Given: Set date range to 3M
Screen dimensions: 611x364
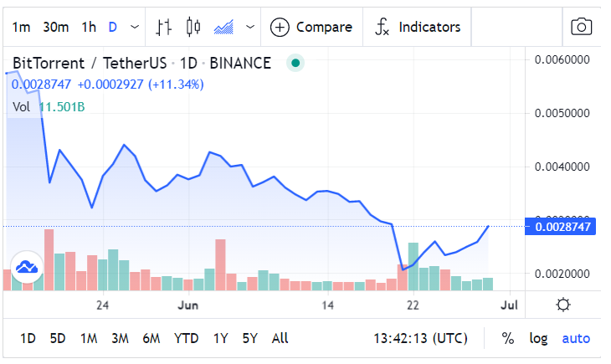Looking at the screenshot, I should click(x=120, y=338).
